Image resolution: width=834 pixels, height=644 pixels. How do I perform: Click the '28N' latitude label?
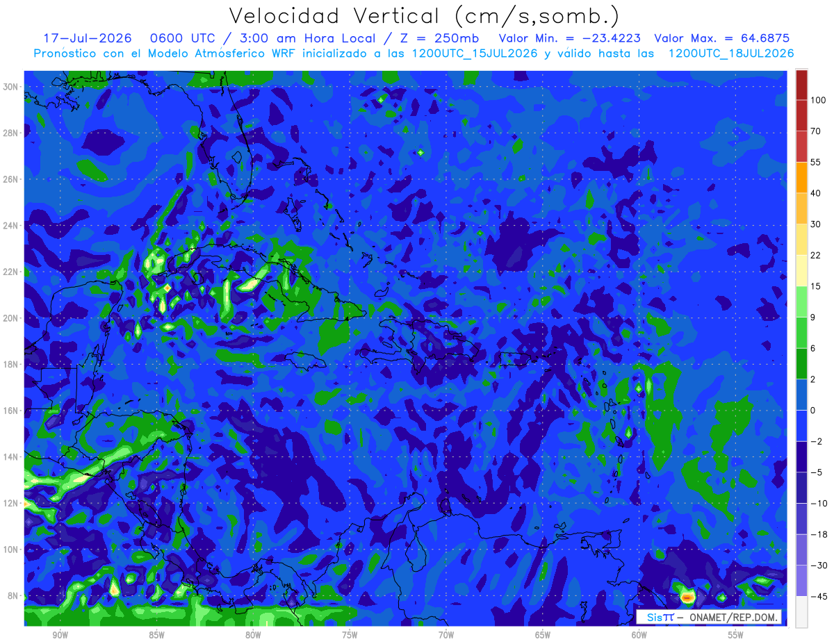tap(11, 133)
